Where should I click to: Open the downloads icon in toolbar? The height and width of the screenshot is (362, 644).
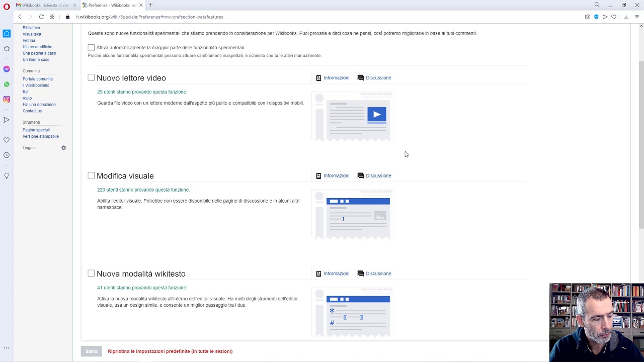tap(626, 17)
